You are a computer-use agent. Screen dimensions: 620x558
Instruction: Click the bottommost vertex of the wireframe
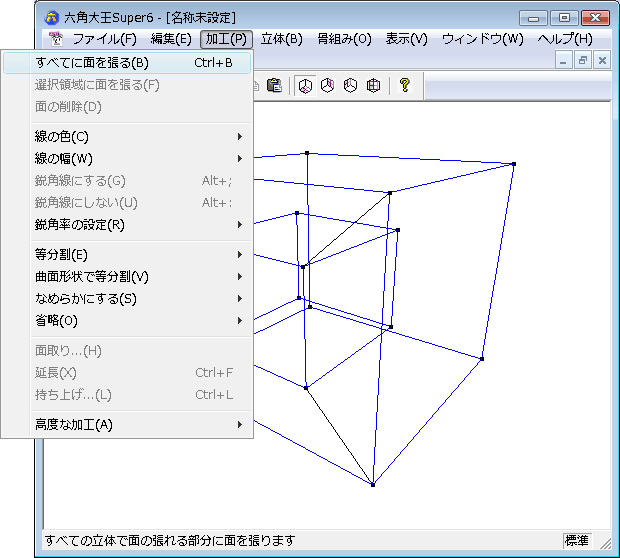pos(373,484)
